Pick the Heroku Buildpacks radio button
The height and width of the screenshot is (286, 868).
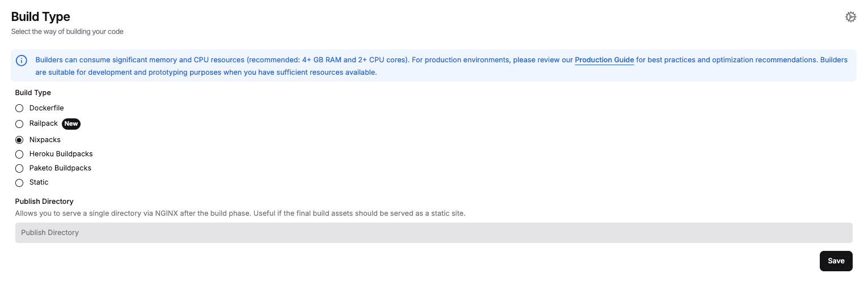[x=19, y=154]
